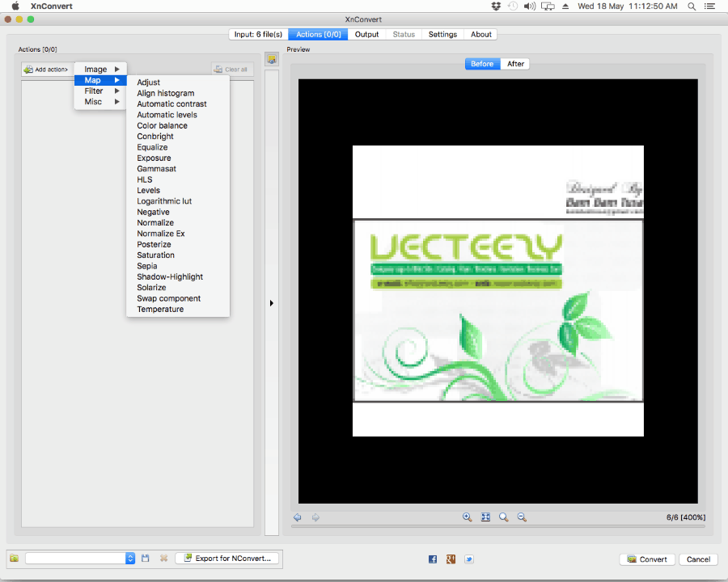Viewport: 728px width, 582px height.
Task: Click the Clear all button
Action: 232,70
